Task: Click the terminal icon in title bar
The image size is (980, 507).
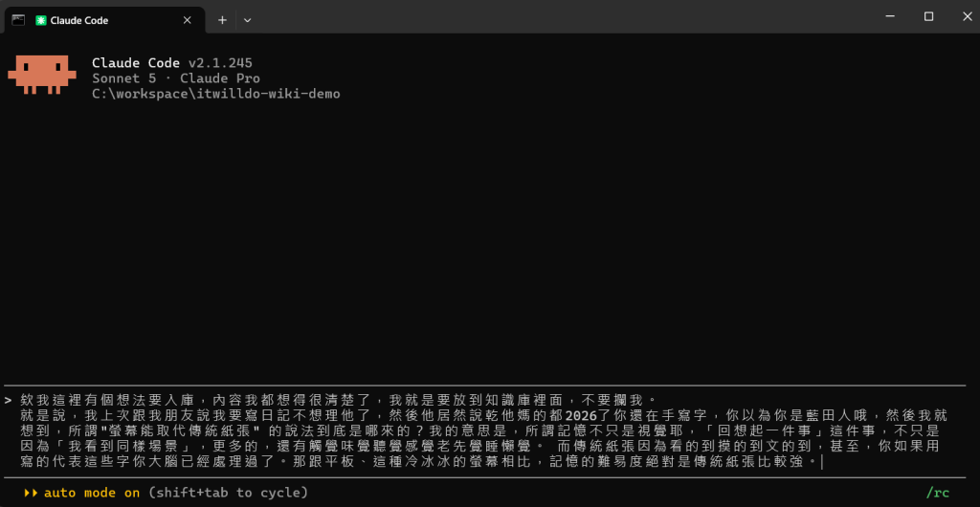Action: (x=17, y=19)
